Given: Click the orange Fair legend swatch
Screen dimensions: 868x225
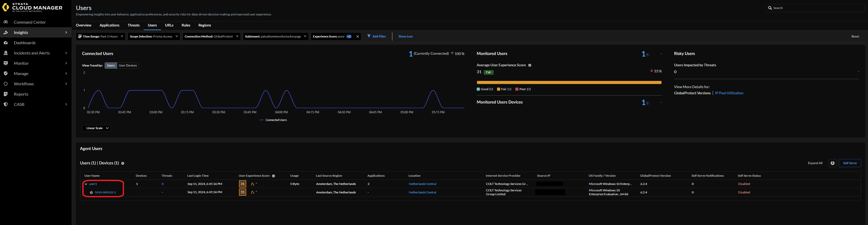Looking at the screenshot, I should [498, 89].
